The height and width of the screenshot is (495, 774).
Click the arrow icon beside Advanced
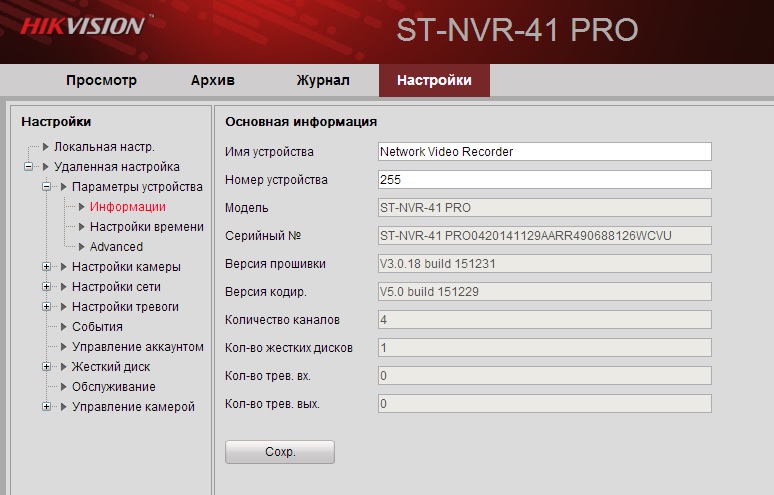(81, 247)
